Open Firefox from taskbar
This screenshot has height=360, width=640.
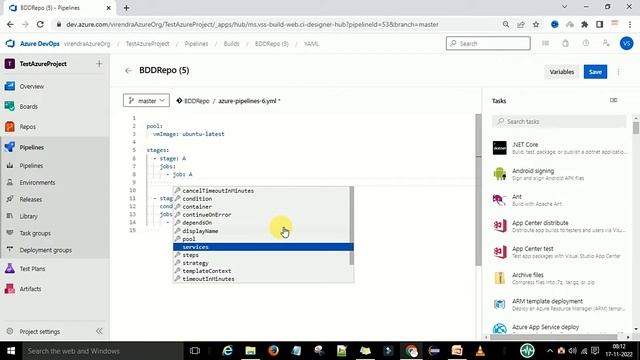pyautogui.click(x=273, y=351)
